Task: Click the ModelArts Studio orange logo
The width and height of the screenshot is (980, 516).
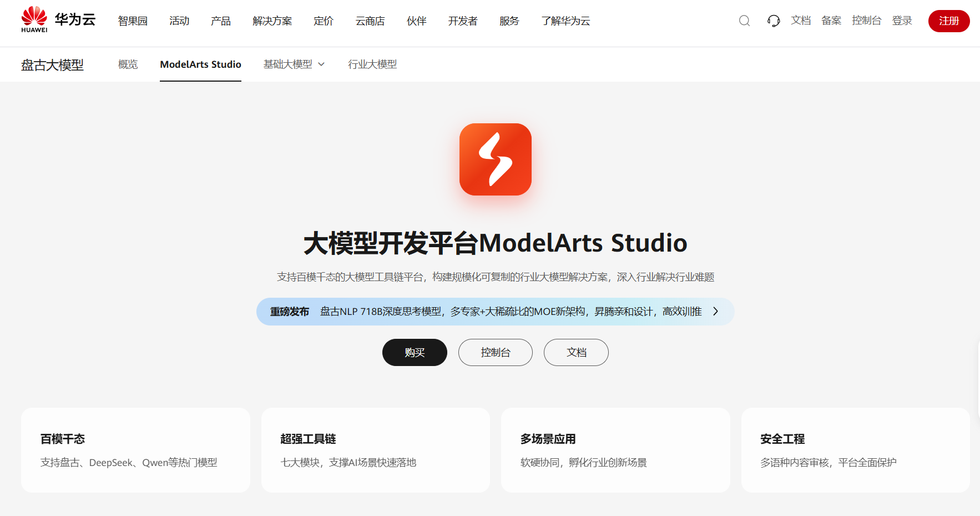Action: coord(496,159)
